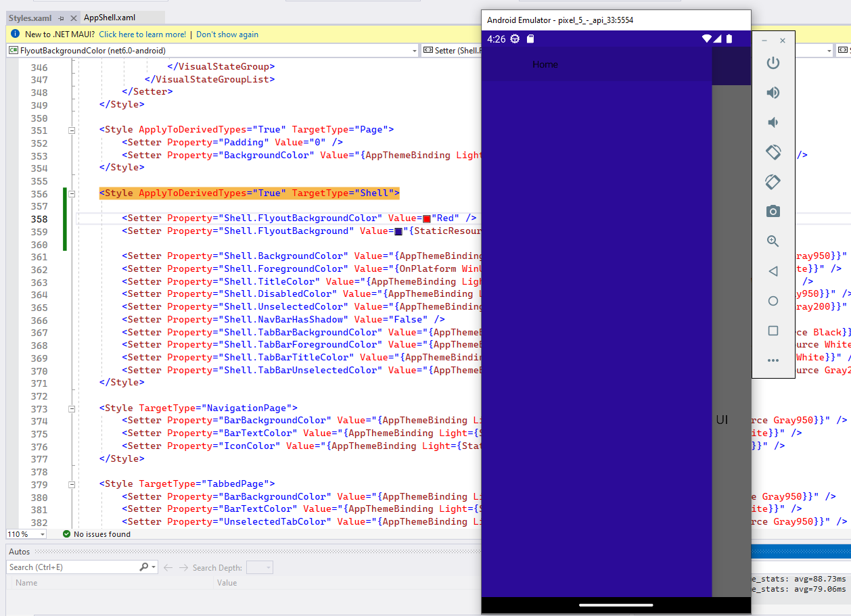The image size is (851, 616).
Task: Take a screenshot with the camera icon
Action: pos(773,211)
